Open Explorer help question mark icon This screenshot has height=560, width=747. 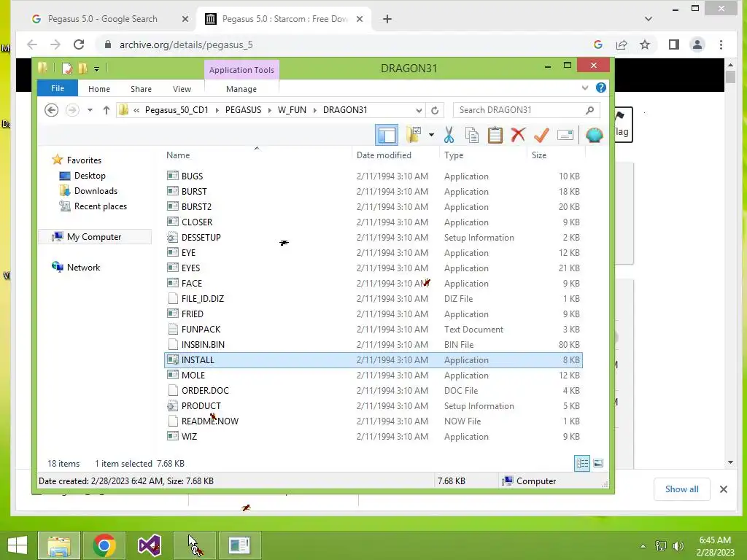click(601, 87)
